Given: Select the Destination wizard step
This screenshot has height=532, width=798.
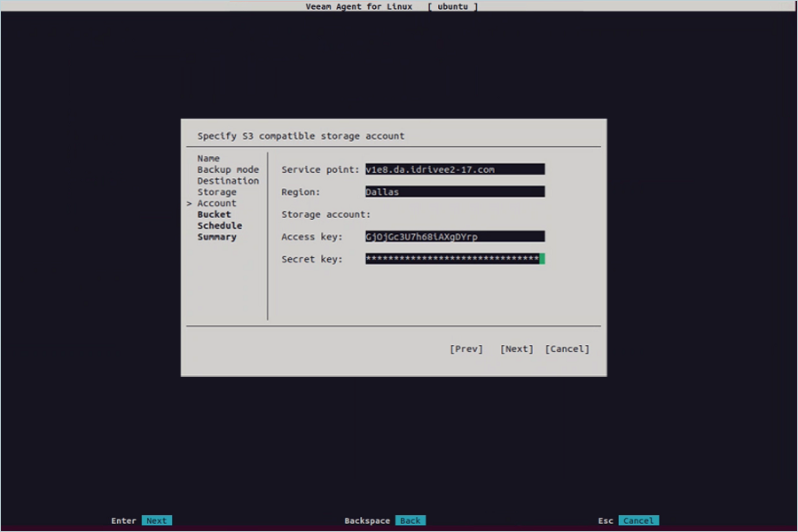Looking at the screenshot, I should [228, 181].
